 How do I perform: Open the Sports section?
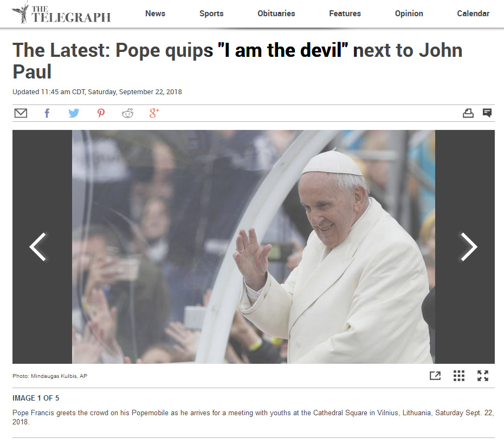[x=211, y=14]
